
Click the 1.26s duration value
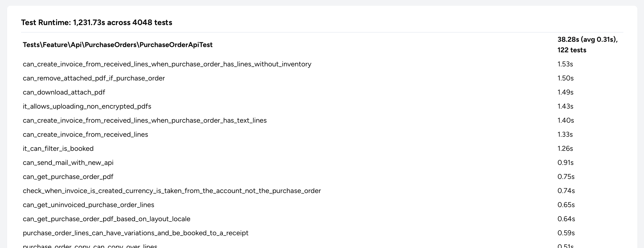coord(565,148)
